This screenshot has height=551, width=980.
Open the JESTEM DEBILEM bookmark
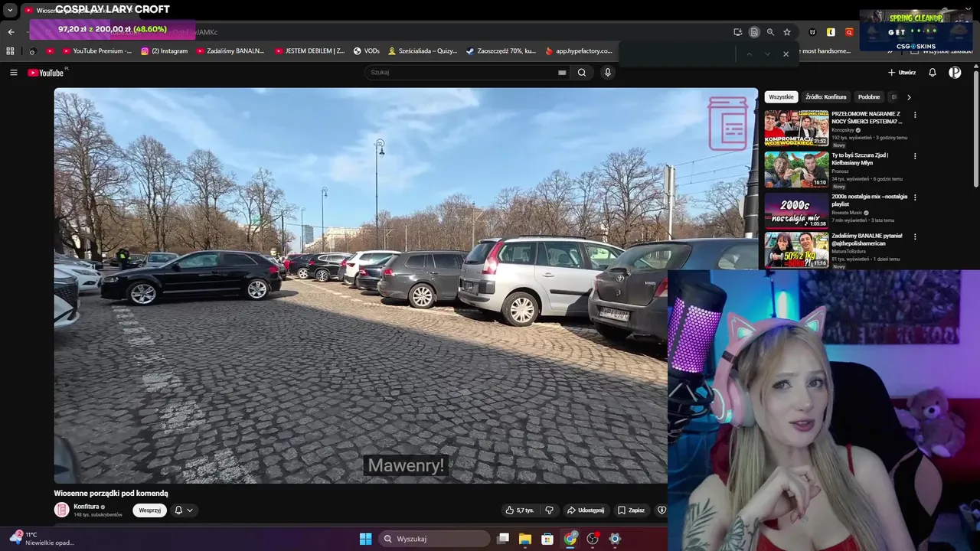pos(309,51)
